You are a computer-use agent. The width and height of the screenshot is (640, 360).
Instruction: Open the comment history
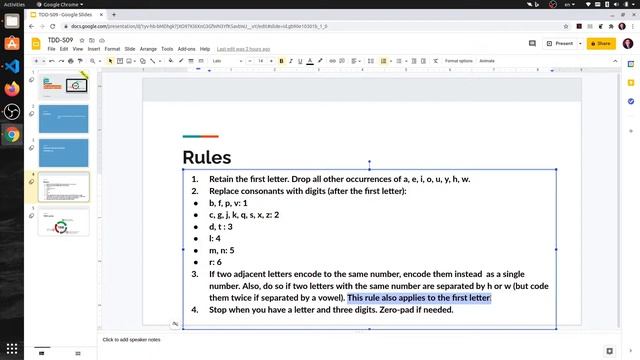tap(532, 43)
